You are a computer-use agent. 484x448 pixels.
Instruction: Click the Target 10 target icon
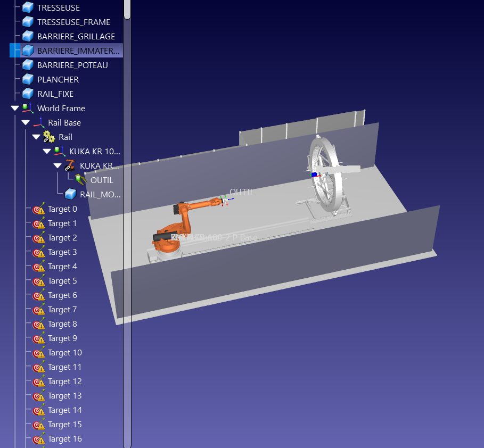(39, 353)
